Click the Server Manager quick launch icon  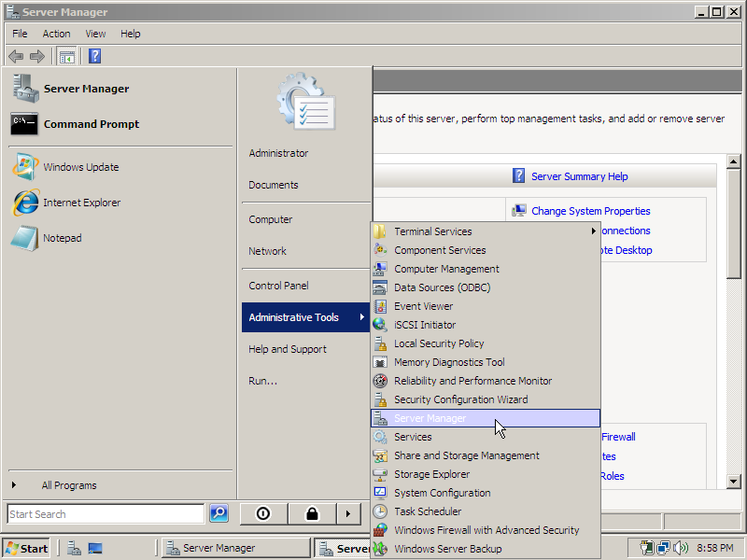[x=74, y=549]
